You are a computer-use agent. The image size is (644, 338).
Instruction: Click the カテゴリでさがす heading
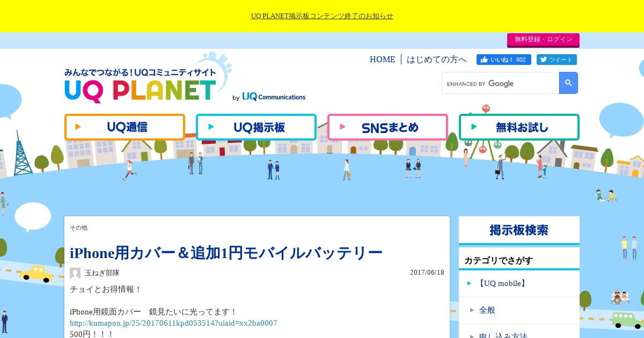click(x=499, y=261)
